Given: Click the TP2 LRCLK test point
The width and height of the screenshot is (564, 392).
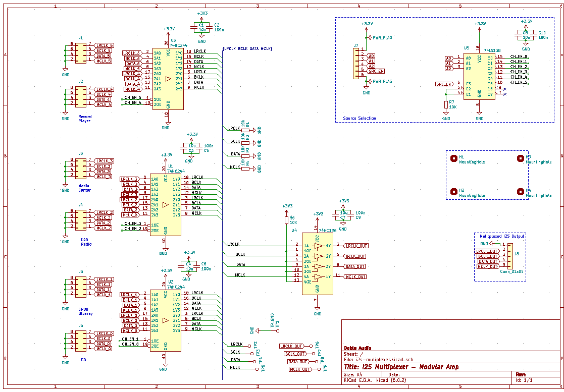Looking at the screenshot, I should pos(249,346).
